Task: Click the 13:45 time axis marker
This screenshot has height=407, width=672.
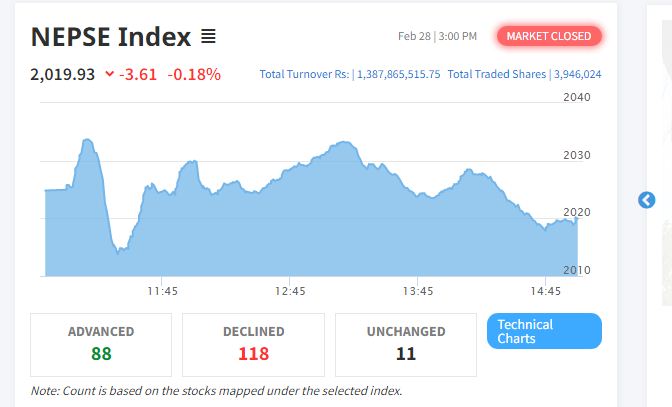Action: point(418,291)
